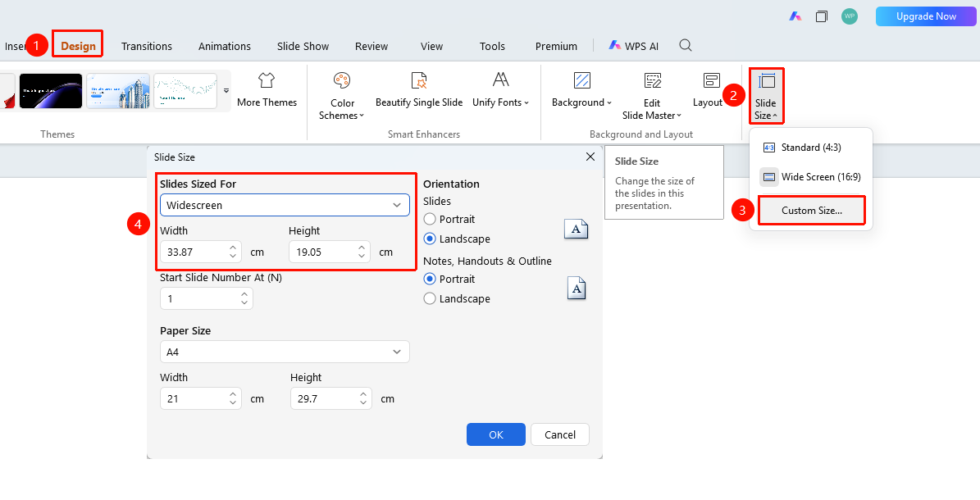Screen dimensions: 980x500
Task: Choose Portrait for Notes, Handouts & Outline
Action: [x=449, y=279]
